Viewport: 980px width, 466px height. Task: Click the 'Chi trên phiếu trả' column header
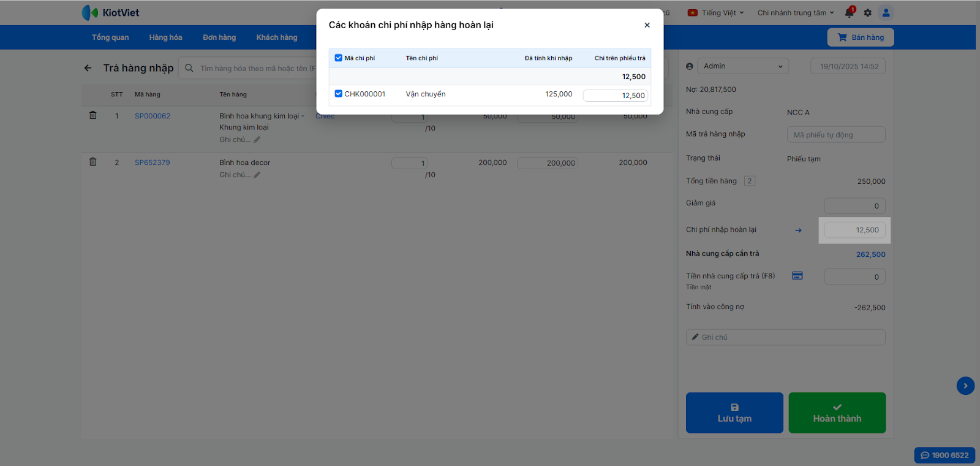click(x=620, y=58)
